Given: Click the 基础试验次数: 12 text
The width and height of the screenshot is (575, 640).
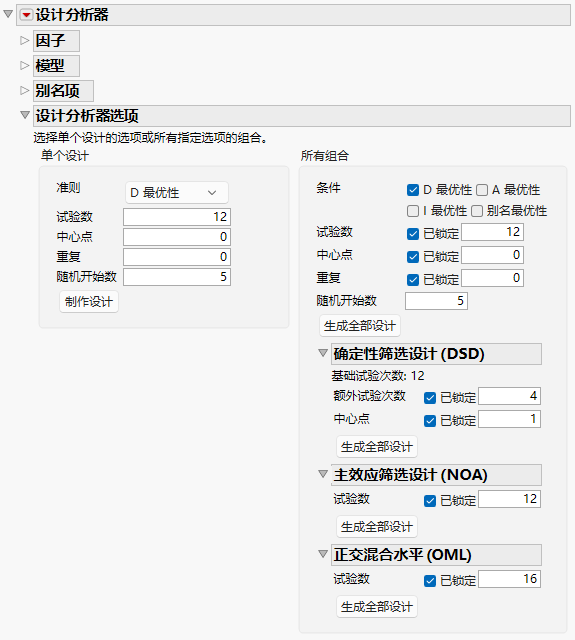Looking at the screenshot, I should (x=378, y=376).
